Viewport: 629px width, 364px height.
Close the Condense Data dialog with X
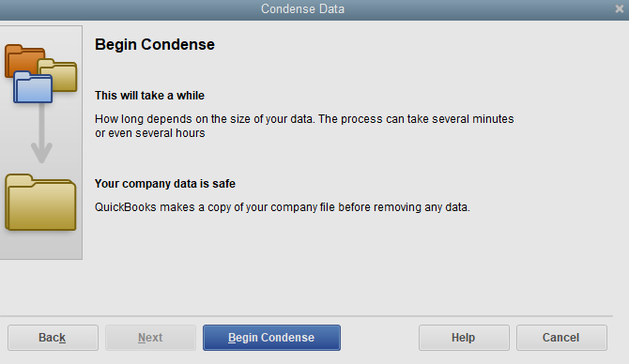pyautogui.click(x=620, y=8)
